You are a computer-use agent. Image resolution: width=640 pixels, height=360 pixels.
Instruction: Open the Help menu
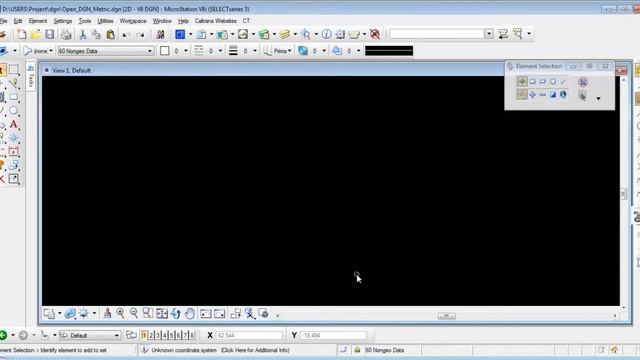pyautogui.click(x=183, y=21)
